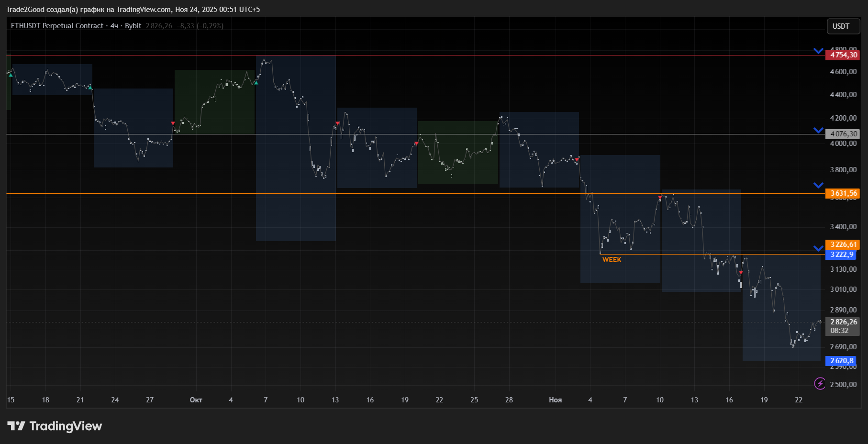Select the gray 4076,30 price label
This screenshot has height=444, width=868.
[843, 134]
